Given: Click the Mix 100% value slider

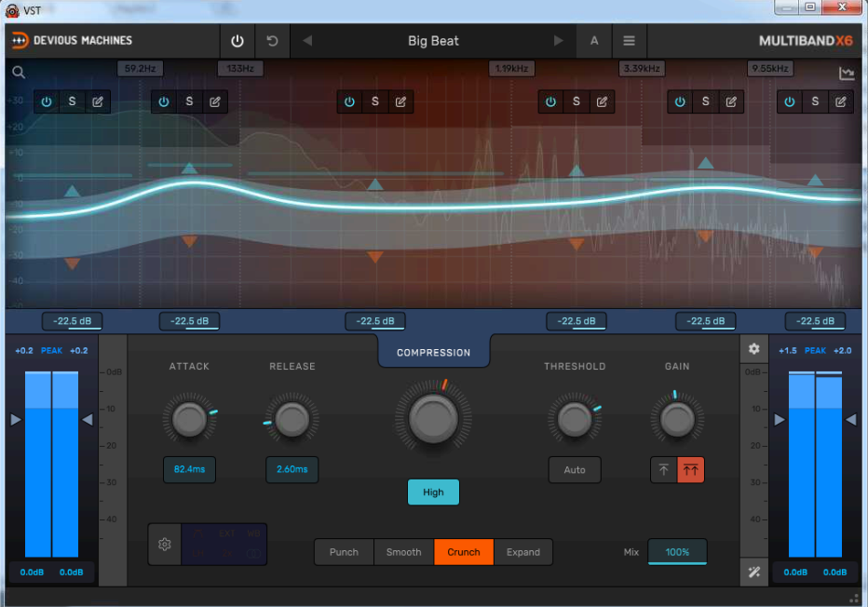Looking at the screenshot, I should [677, 552].
